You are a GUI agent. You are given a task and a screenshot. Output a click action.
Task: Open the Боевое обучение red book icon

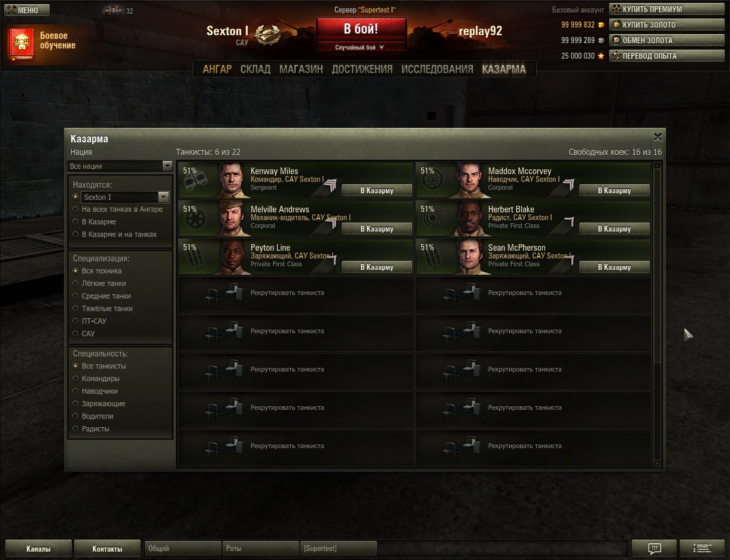pos(22,44)
